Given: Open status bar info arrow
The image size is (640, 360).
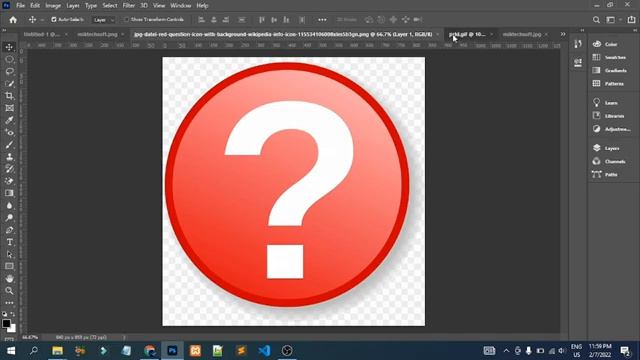Looking at the screenshot, I should coord(124,338).
